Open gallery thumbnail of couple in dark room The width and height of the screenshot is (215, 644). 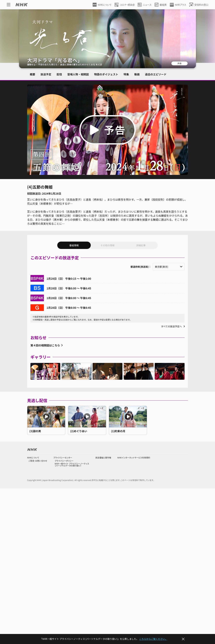click(107, 371)
